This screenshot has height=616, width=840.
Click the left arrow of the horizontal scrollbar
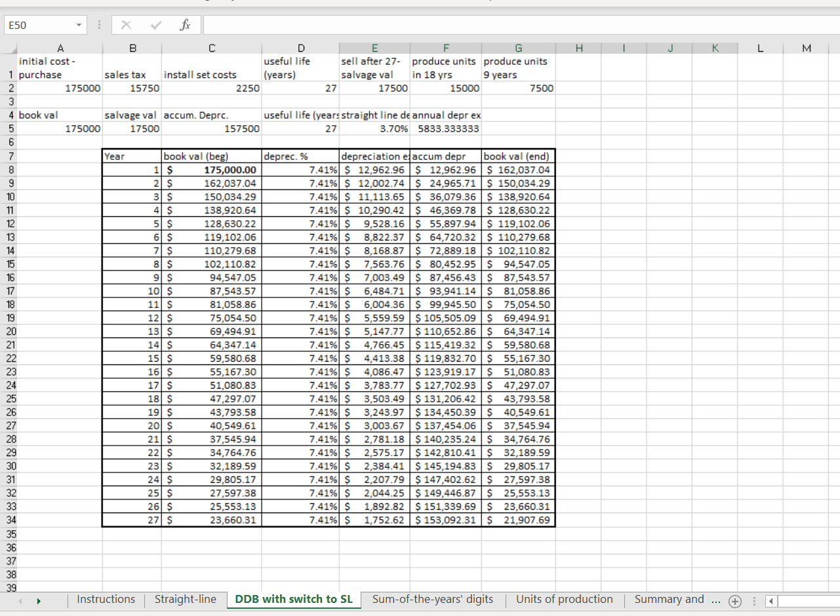tap(770, 601)
